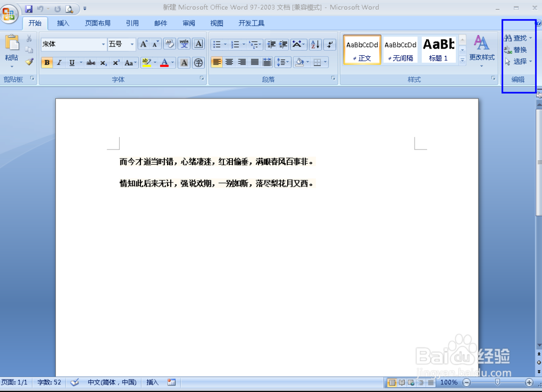Image resolution: width=542 pixels, height=392 pixels.
Task: Apply strikethrough to text
Action: 91,63
